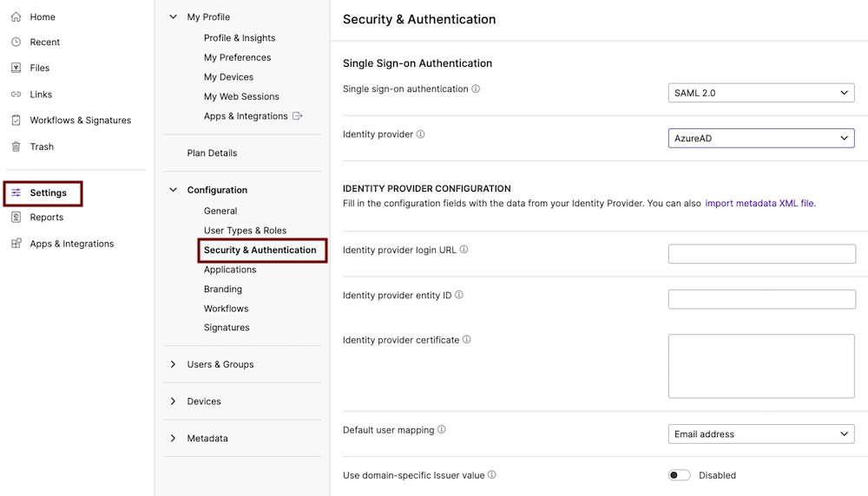The image size is (868, 496).
Task: Click info icon beside Identity provider entity ID
Action: click(459, 295)
